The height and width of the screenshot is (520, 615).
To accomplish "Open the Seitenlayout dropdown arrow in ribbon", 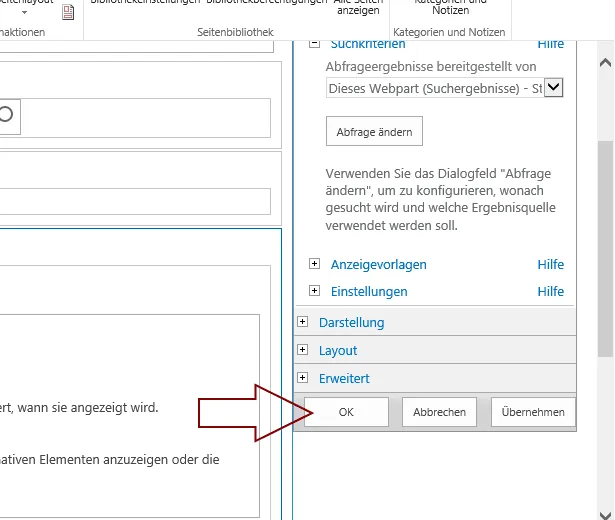I will point(24,13).
